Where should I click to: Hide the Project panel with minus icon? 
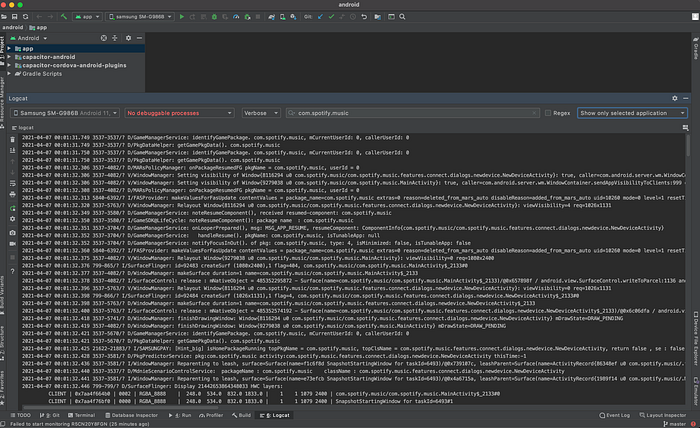139,38
